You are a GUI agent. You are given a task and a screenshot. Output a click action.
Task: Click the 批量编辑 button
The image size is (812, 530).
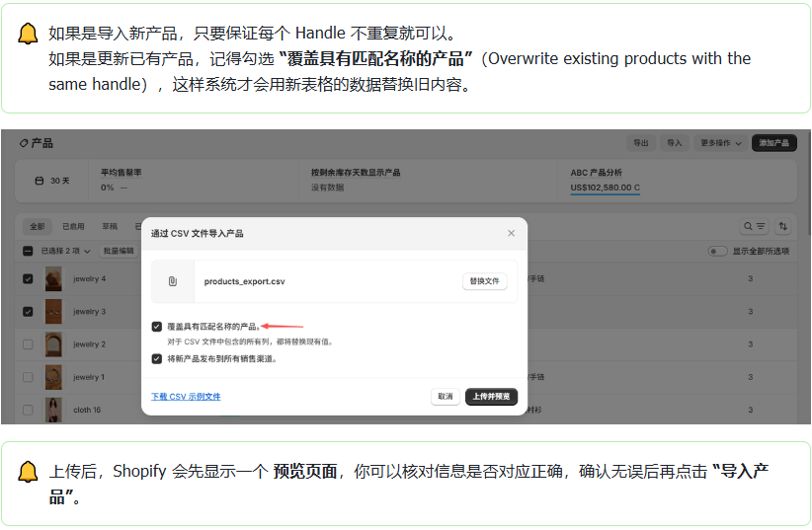(119, 251)
